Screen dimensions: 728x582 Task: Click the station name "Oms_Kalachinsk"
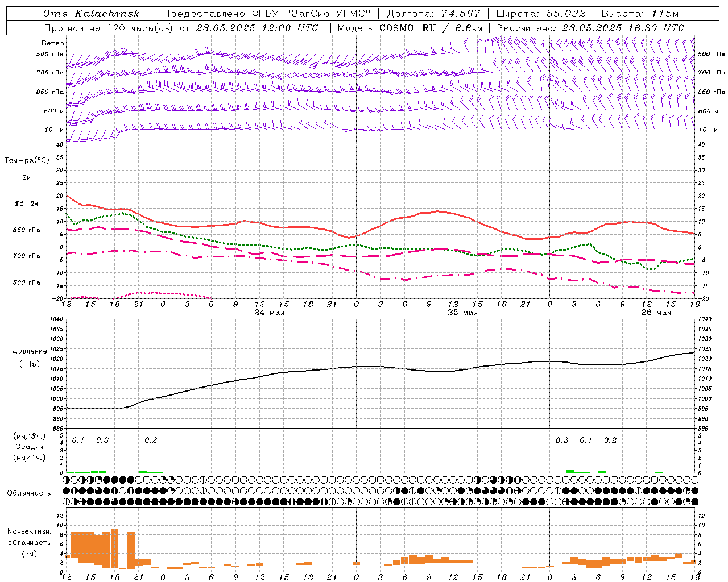pos(92,14)
